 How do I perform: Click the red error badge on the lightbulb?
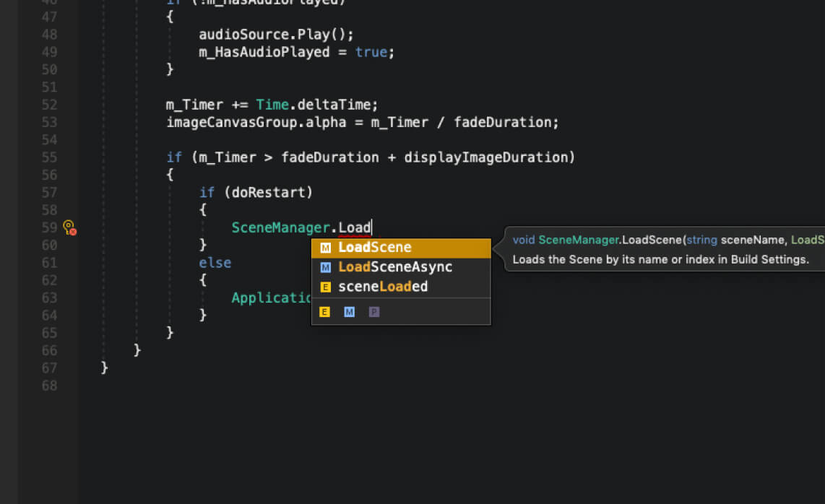point(72,230)
